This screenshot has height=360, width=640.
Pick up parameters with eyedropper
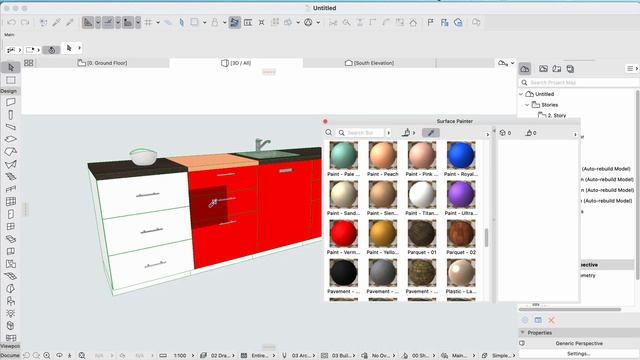56,22
